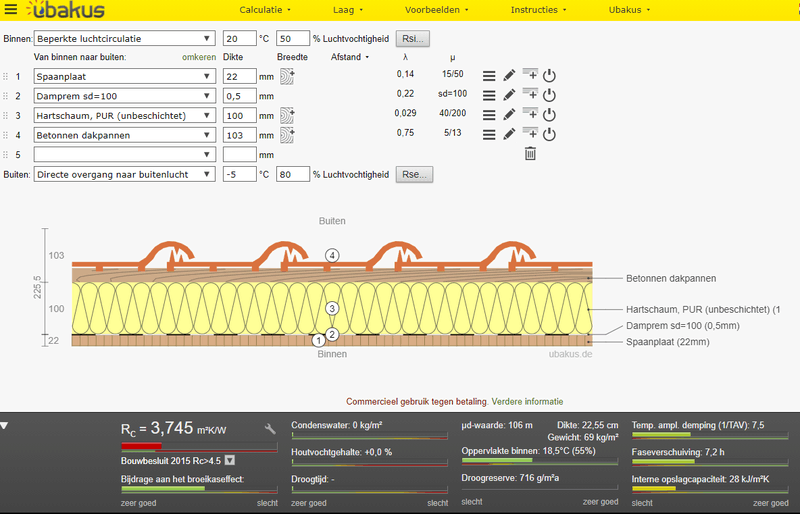800x514 pixels.
Task: Expand the Bouwbesluit 2015 Rc>4.5 dropdown arrow
Action: [x=230, y=461]
